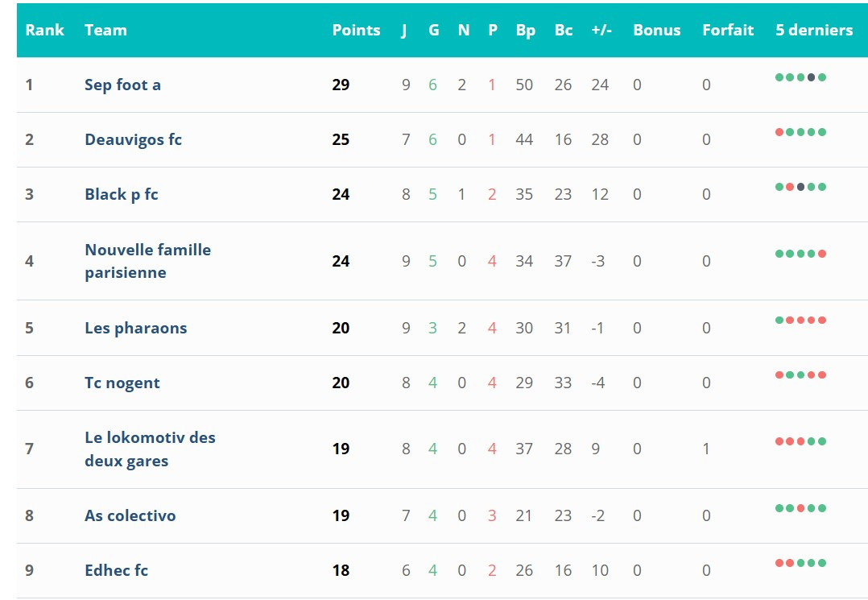The width and height of the screenshot is (868, 600).
Task: Click Deauvigos fc's red first form dot
Action: pos(779,132)
